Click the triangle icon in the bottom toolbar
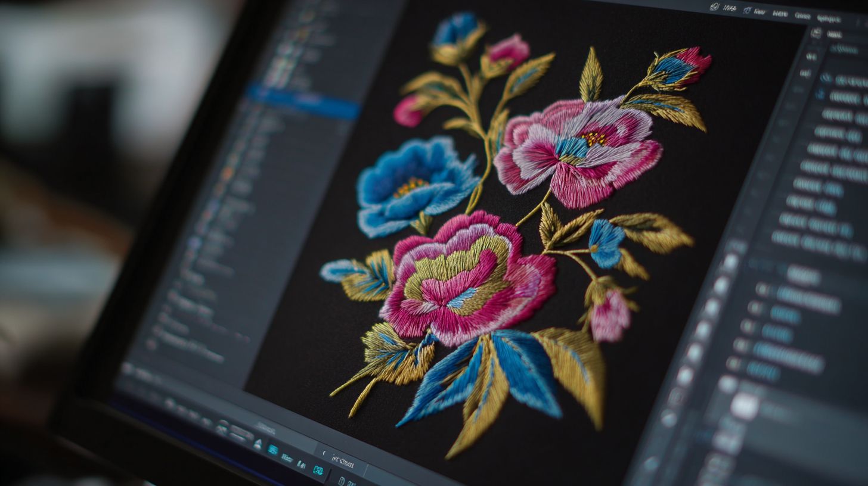868x486 pixels. click(258, 444)
